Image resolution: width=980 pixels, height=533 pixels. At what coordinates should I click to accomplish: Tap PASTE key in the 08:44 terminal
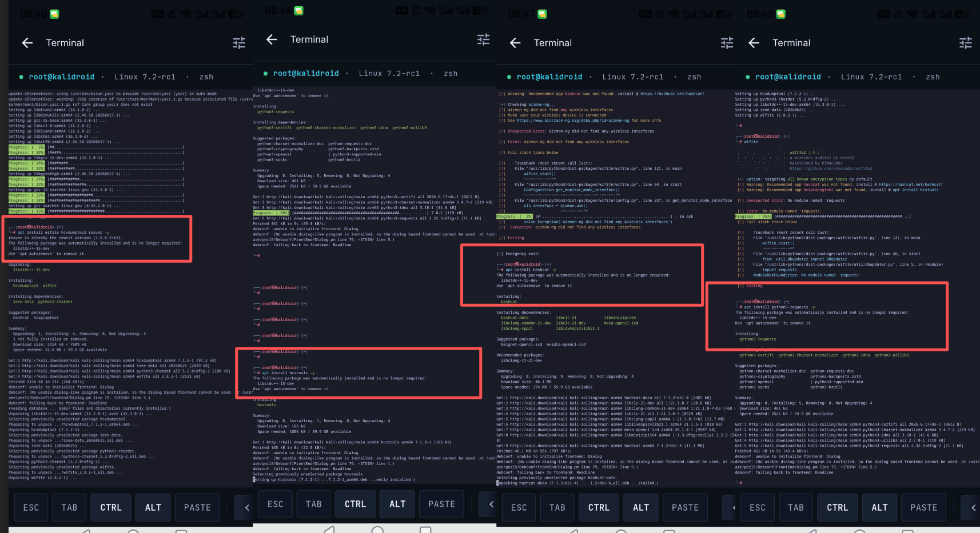pos(442,504)
